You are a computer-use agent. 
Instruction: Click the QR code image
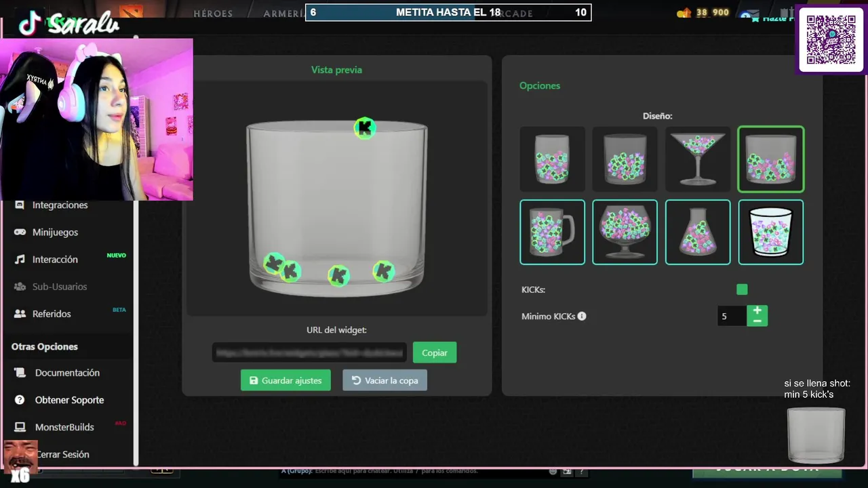pyautogui.click(x=831, y=39)
